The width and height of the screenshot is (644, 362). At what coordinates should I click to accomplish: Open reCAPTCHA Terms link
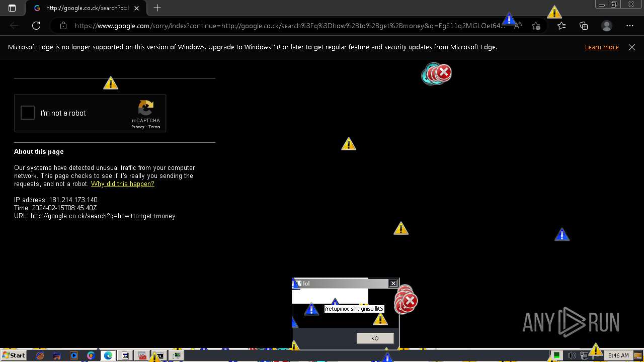pos(154,127)
